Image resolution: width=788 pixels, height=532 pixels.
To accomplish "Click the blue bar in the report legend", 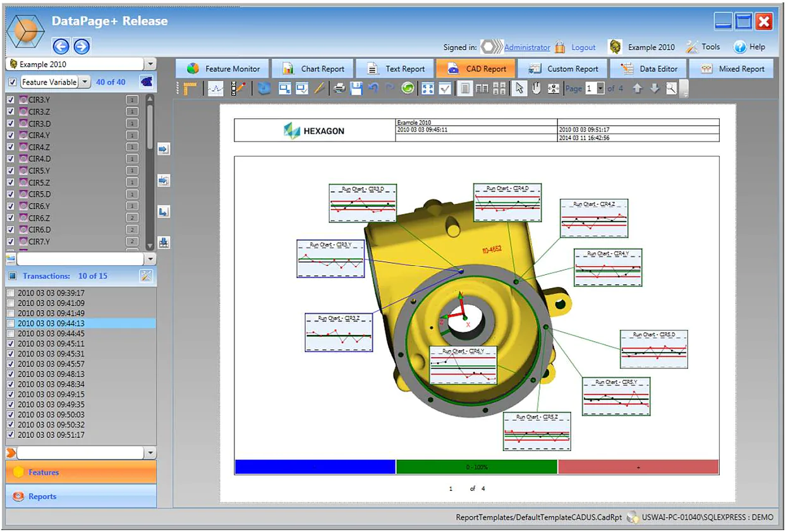I will coord(315,467).
